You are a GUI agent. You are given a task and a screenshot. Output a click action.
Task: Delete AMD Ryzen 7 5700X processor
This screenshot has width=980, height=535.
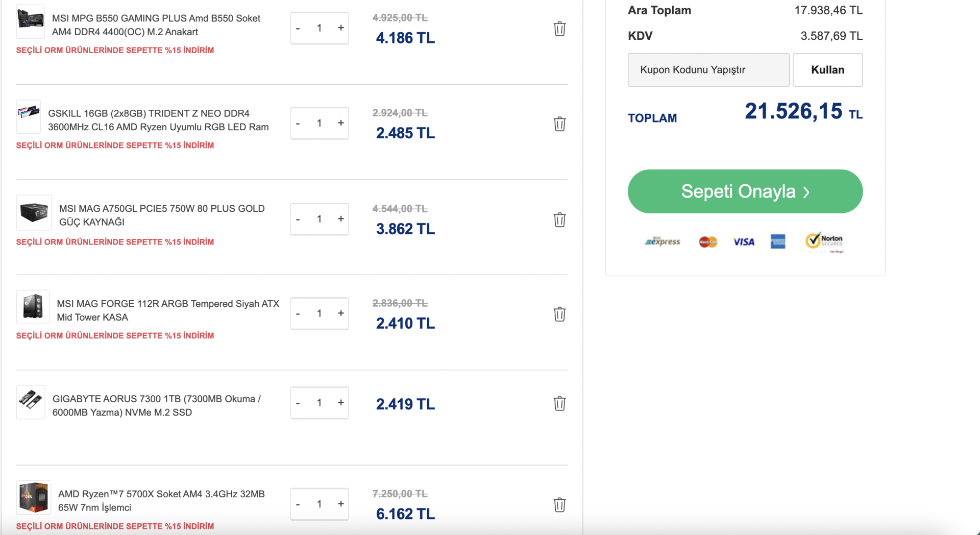[x=559, y=505]
